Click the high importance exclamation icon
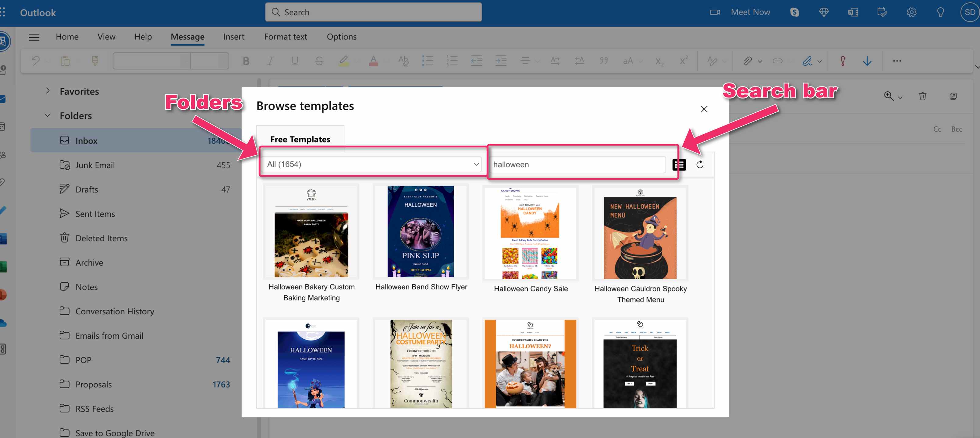The width and height of the screenshot is (980, 438). [843, 61]
